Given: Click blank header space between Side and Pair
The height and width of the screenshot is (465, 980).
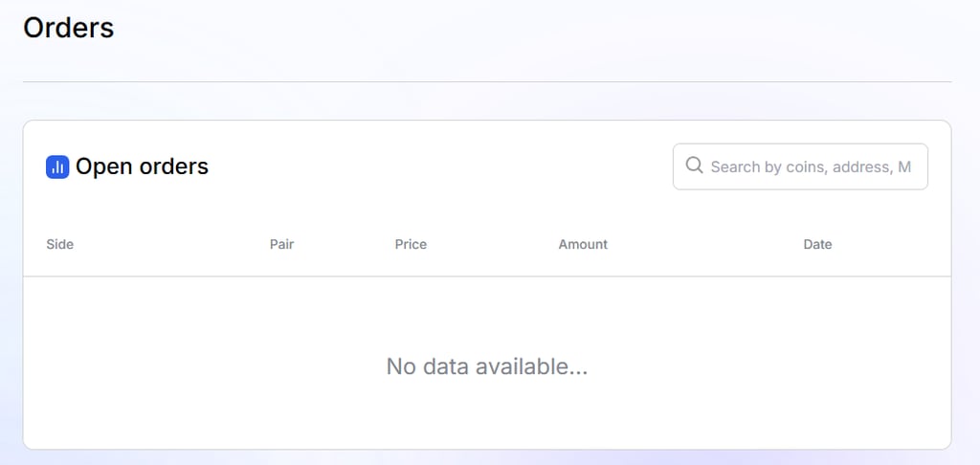Looking at the screenshot, I should (x=172, y=244).
